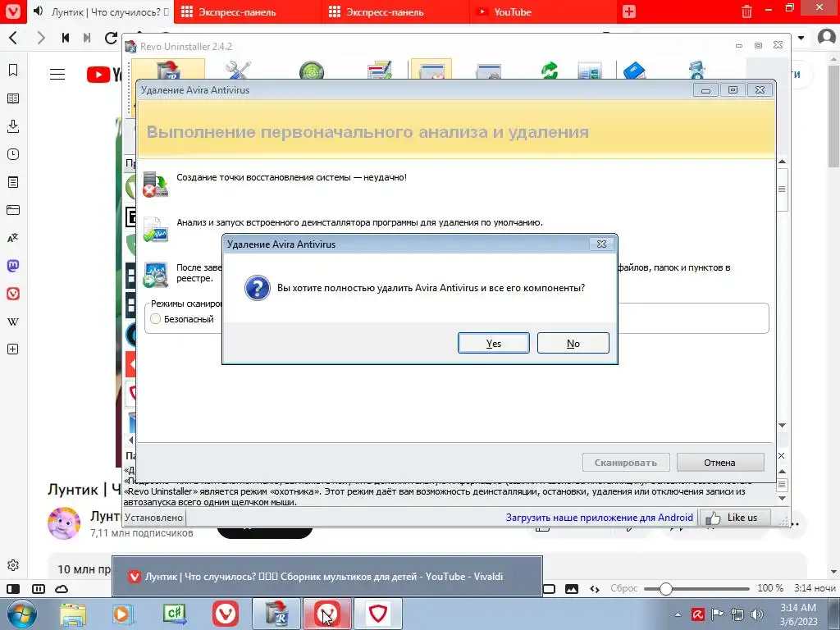This screenshot has width=840, height=630.
Task: Open a new tab with plus button
Action: (x=629, y=11)
